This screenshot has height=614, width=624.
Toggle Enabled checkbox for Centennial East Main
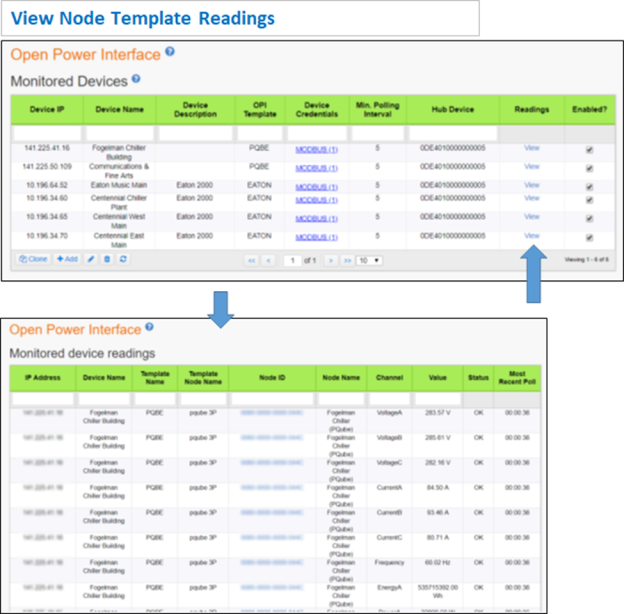point(588,236)
